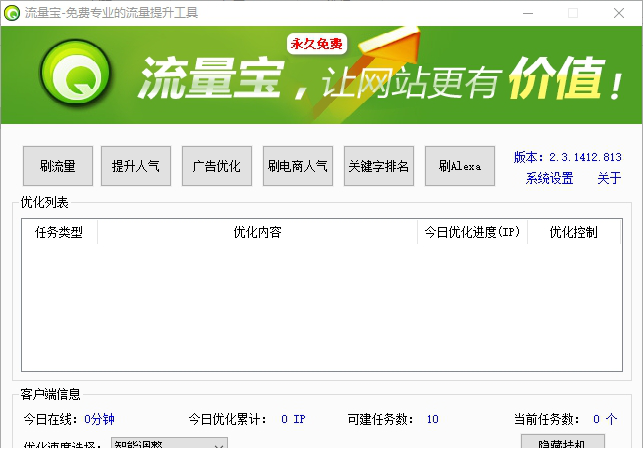The height and width of the screenshot is (465, 643).
Task: Click the 任务类型 column header
Action: tap(59, 232)
